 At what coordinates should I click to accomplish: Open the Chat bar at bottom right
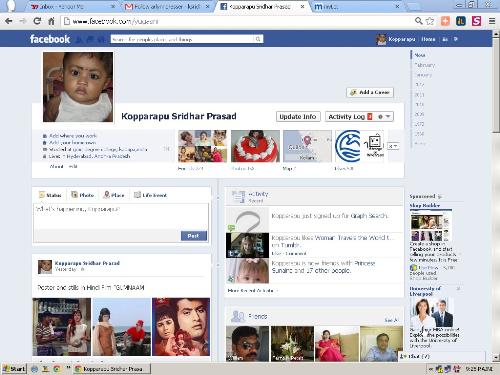point(442,356)
